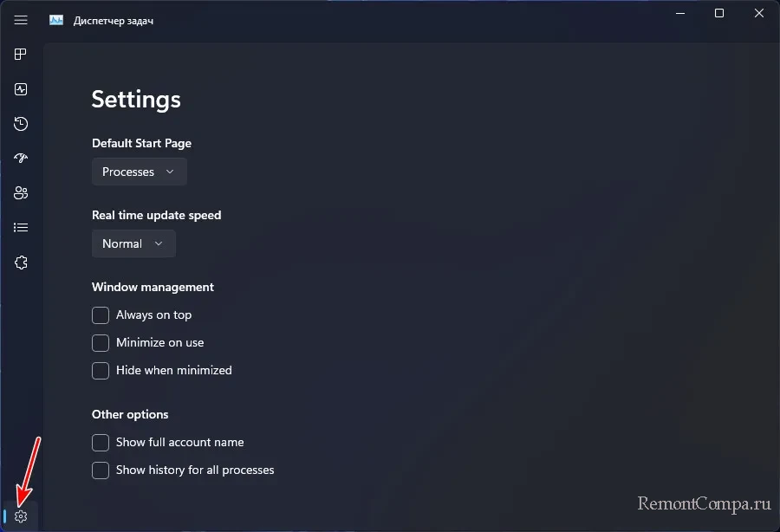Screen dimensions: 780x532
Task: Minimize the Task Manager window
Action: 680,13
